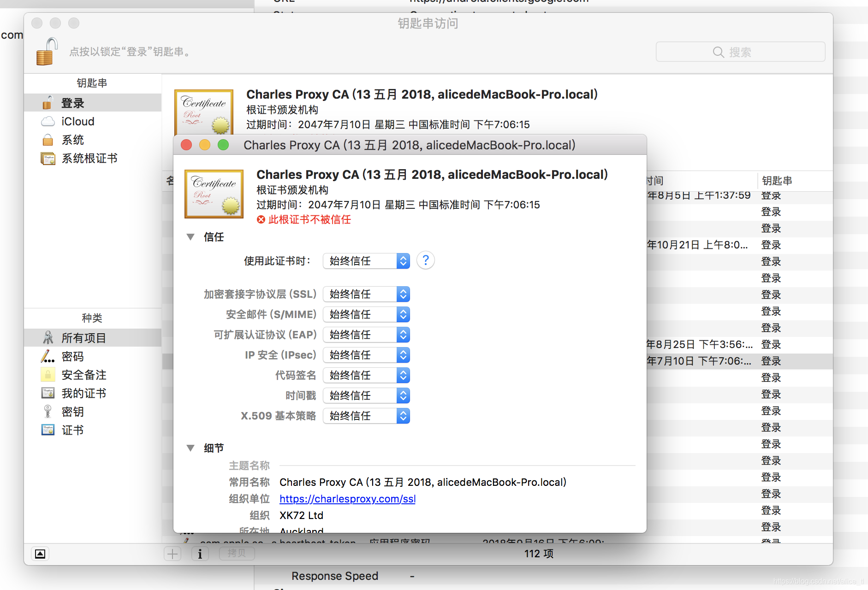Click the 112 项 item count

point(539,554)
